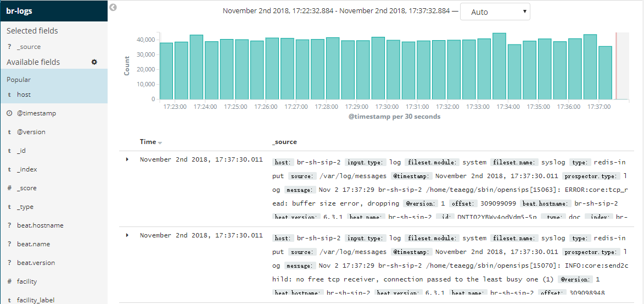Image resolution: width=644 pixels, height=304 pixels.
Task: Click the histogram bar at 17:34:00
Action: [x=514, y=71]
